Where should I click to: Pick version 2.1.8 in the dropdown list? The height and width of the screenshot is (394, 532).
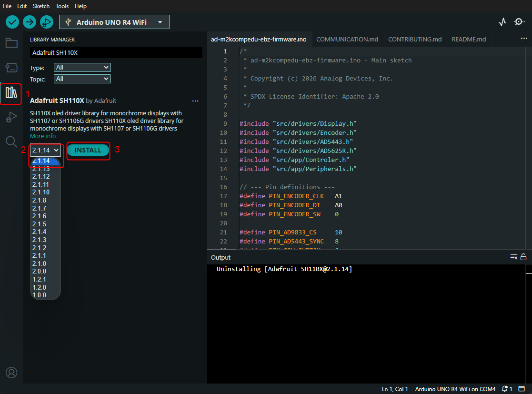(40, 200)
